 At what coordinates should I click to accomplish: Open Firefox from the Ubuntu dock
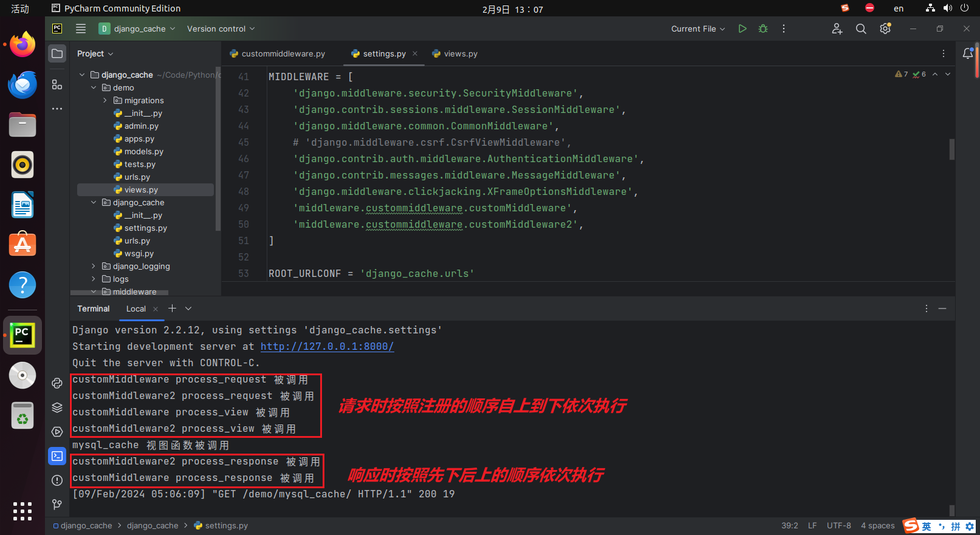click(x=22, y=44)
